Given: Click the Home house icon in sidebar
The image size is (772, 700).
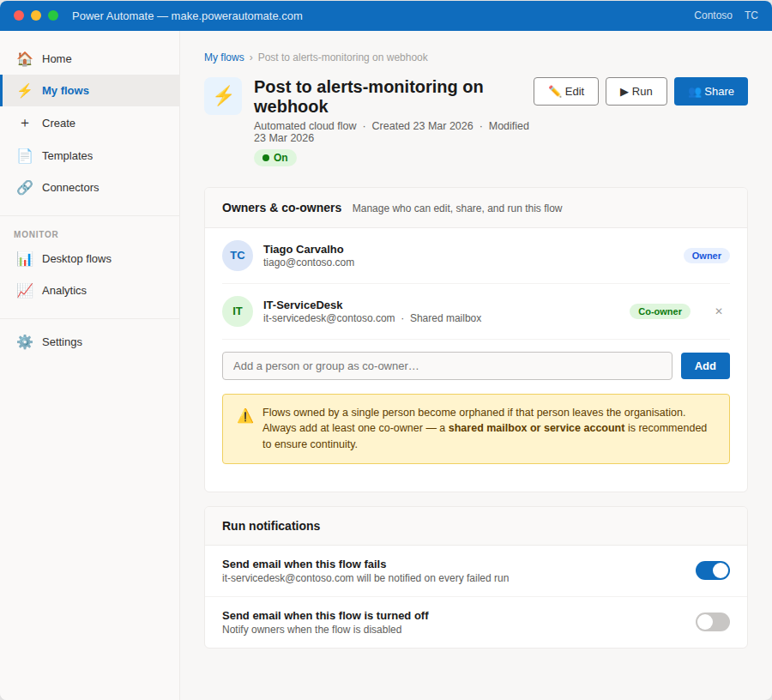Looking at the screenshot, I should point(25,58).
